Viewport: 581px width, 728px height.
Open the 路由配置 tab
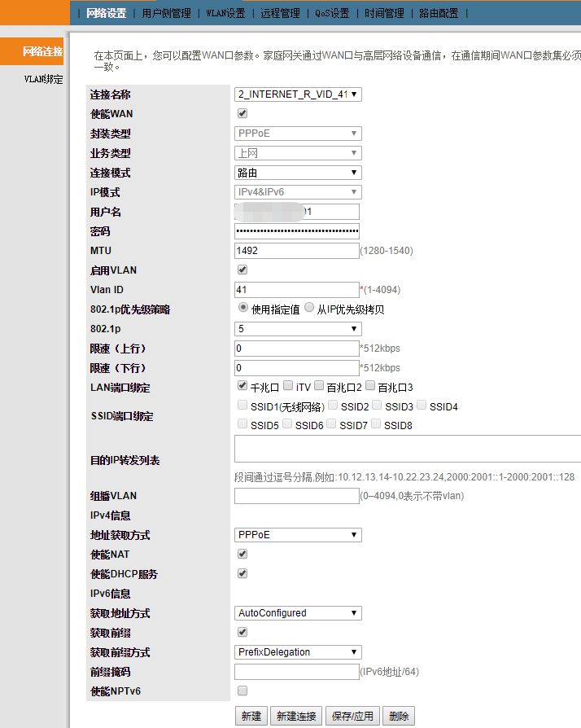point(439,13)
